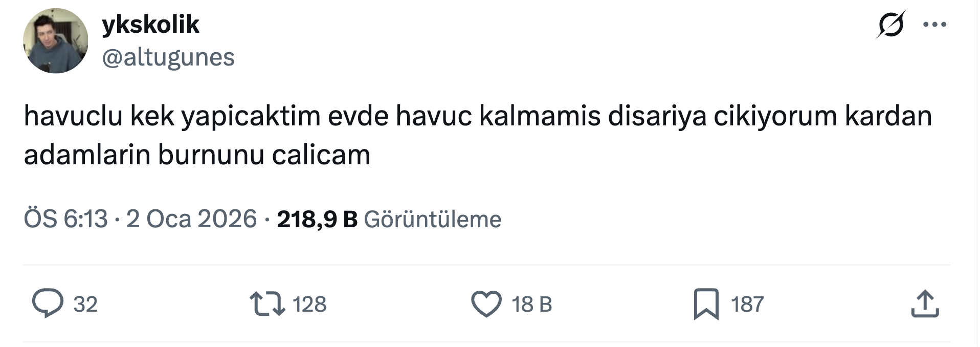
Task: Like the tweet with heart icon
Action: click(x=486, y=304)
